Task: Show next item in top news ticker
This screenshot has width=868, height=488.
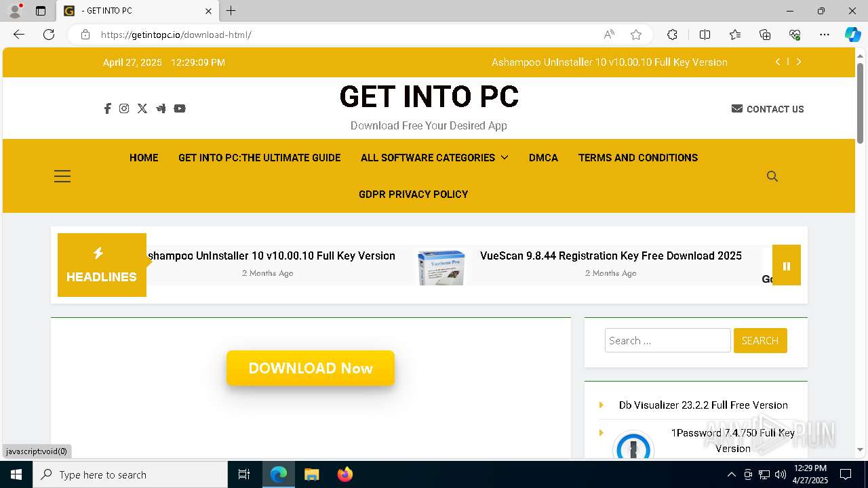Action: (x=799, y=62)
